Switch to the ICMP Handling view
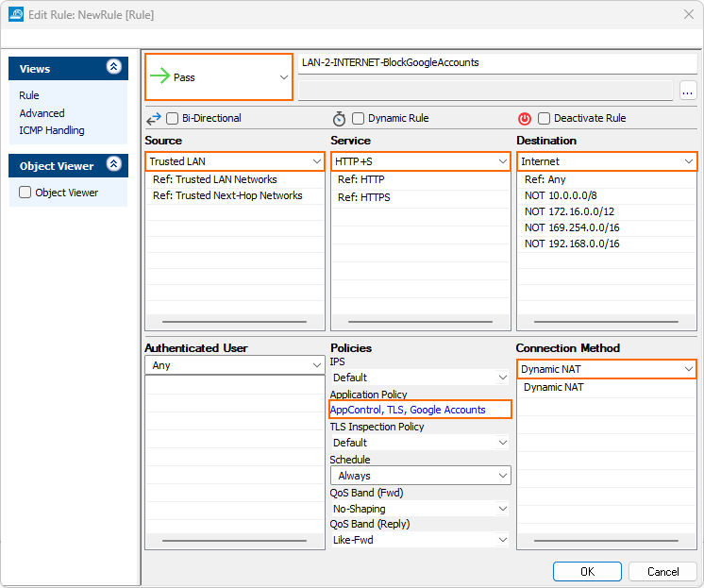Screen dimensions: 704x588 pyautogui.click(x=52, y=130)
